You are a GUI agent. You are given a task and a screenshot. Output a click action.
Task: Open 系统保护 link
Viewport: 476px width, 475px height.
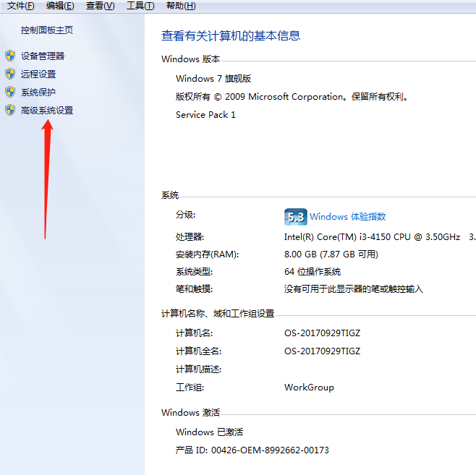point(38,93)
